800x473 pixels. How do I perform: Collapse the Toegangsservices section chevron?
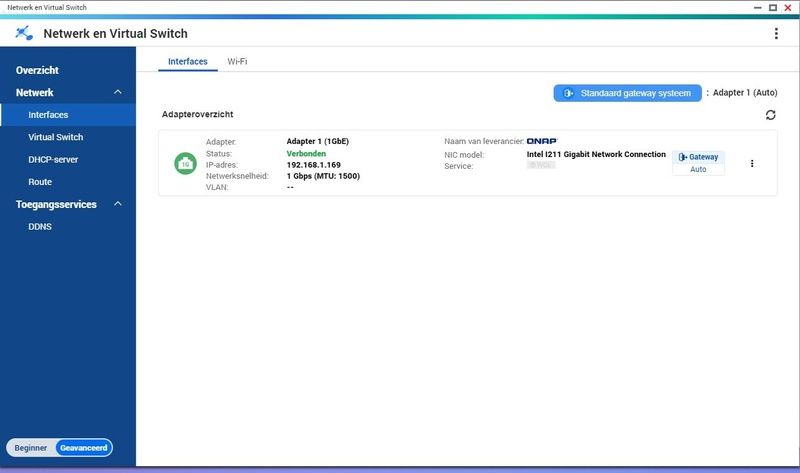pyautogui.click(x=118, y=204)
